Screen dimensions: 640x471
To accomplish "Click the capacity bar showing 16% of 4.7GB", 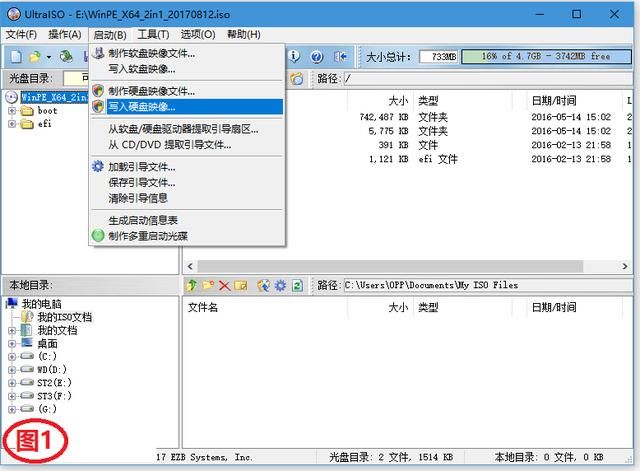I will pyautogui.click(x=546, y=56).
